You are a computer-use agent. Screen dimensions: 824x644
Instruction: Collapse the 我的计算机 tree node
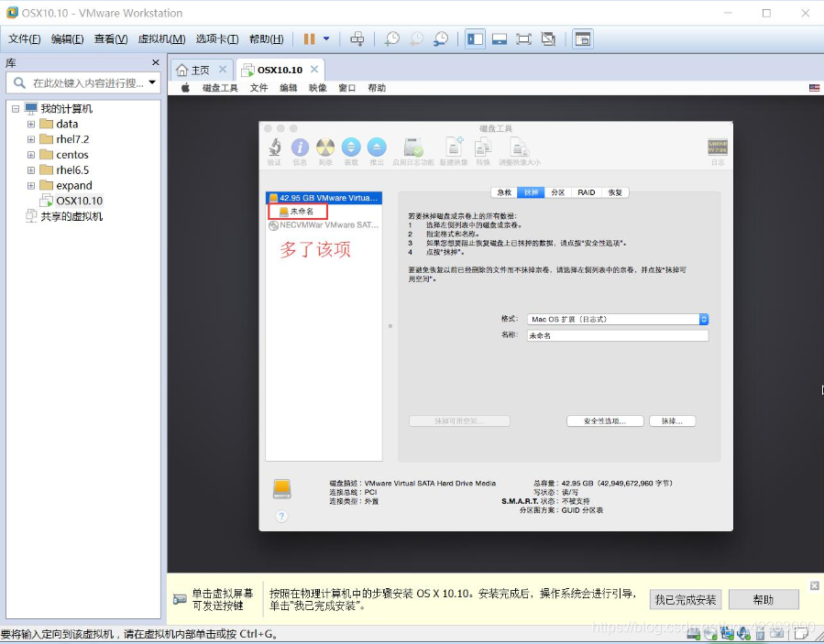16,109
